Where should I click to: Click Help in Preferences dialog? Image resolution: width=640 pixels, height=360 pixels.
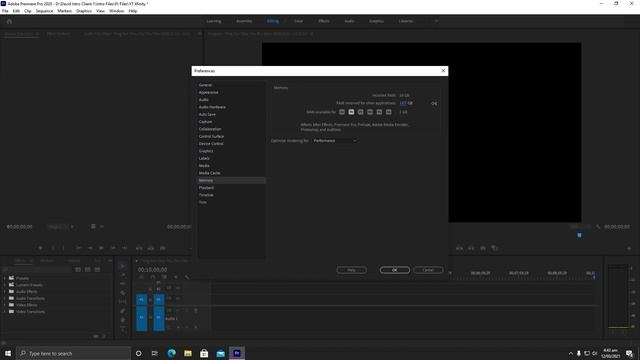click(x=351, y=270)
